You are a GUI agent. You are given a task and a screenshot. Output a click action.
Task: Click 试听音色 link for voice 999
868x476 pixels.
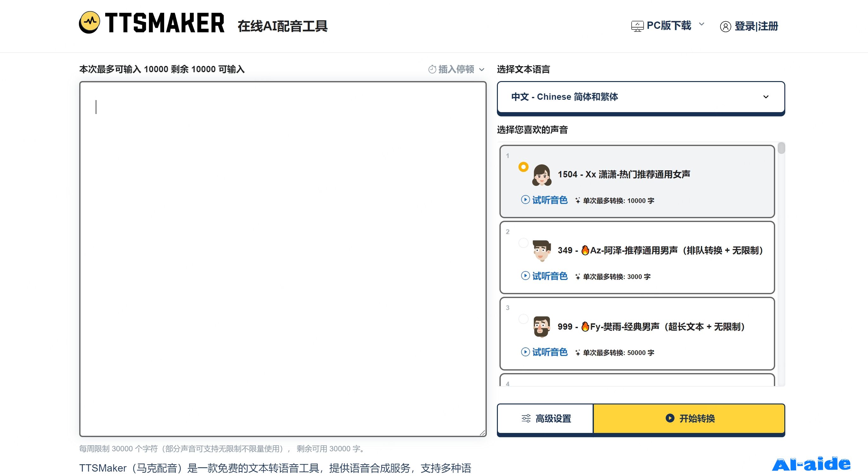coord(550,352)
